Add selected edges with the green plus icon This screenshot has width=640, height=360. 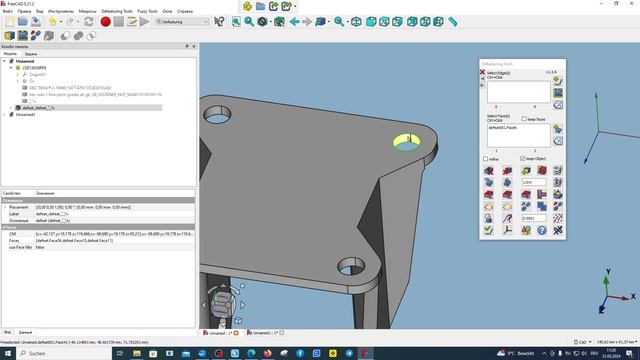click(558, 81)
